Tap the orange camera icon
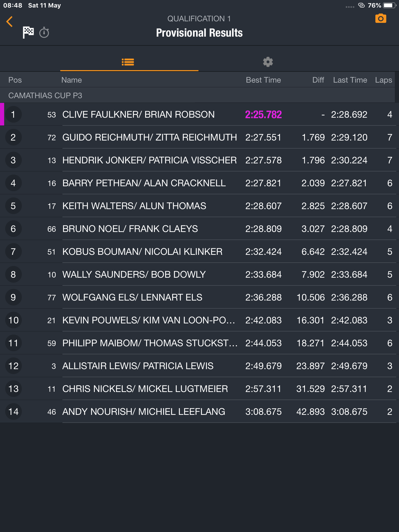This screenshot has width=399, height=532. [381, 19]
